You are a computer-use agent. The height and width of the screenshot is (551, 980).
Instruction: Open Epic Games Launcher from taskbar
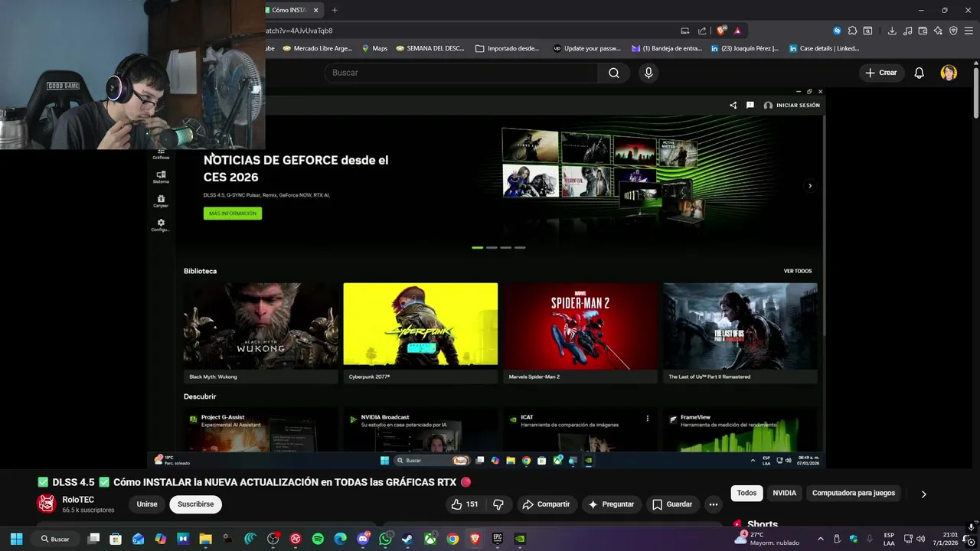[498, 539]
